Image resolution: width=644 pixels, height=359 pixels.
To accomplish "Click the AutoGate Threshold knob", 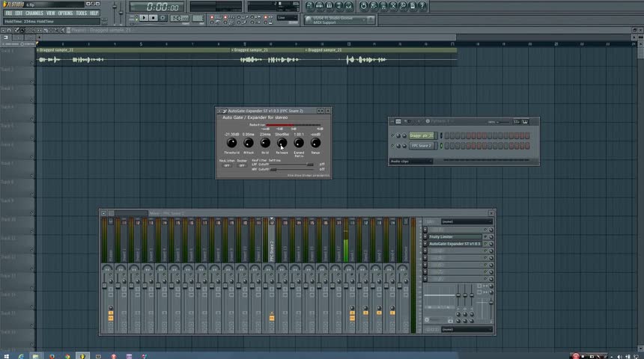I will click(x=231, y=143).
